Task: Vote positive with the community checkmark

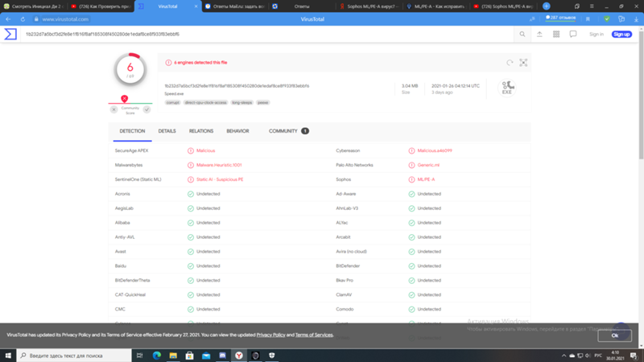Action: tap(147, 109)
